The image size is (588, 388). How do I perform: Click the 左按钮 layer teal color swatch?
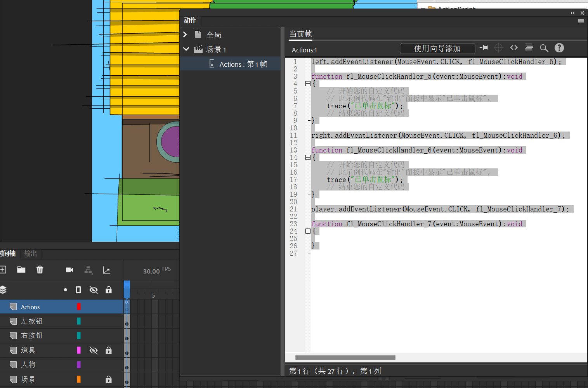tap(79, 321)
